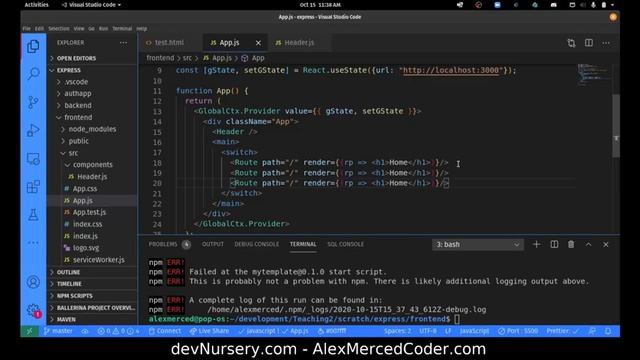Maximize the panel with up chevron
This screenshot has height=360, width=640.
(588, 244)
